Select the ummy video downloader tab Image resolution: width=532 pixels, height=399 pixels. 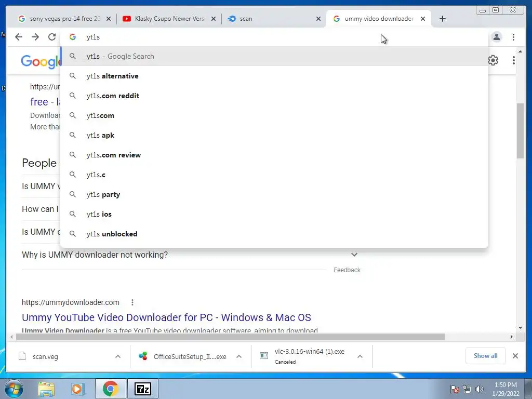click(x=379, y=19)
